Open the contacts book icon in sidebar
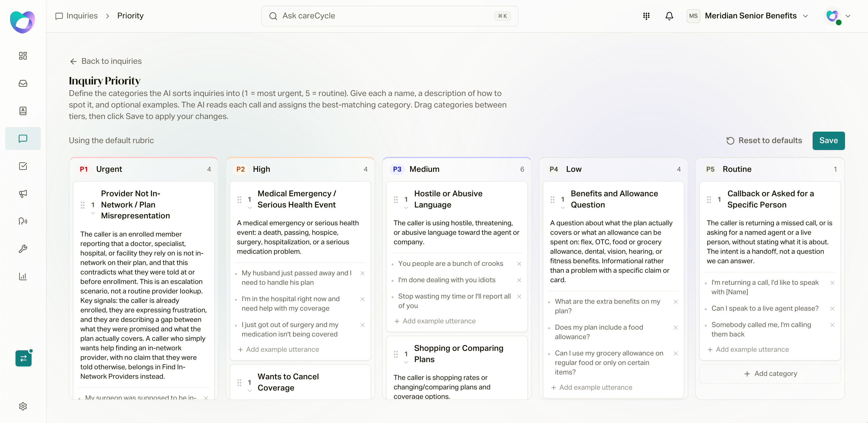The height and width of the screenshot is (423, 868). click(23, 111)
